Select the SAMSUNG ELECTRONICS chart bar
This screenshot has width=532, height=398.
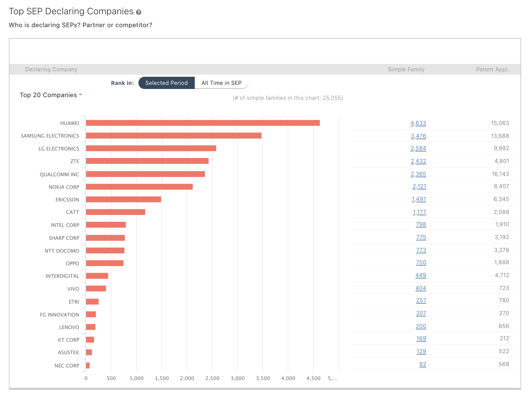pos(174,135)
